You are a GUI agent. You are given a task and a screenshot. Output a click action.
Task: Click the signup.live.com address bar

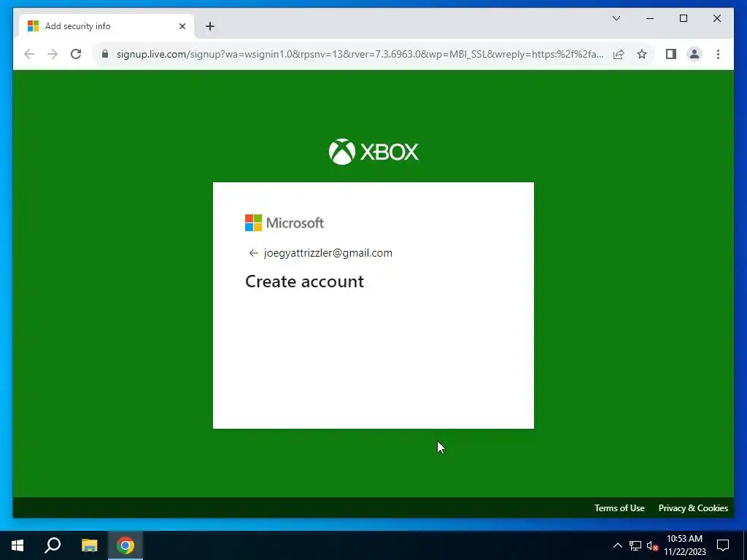click(360, 54)
